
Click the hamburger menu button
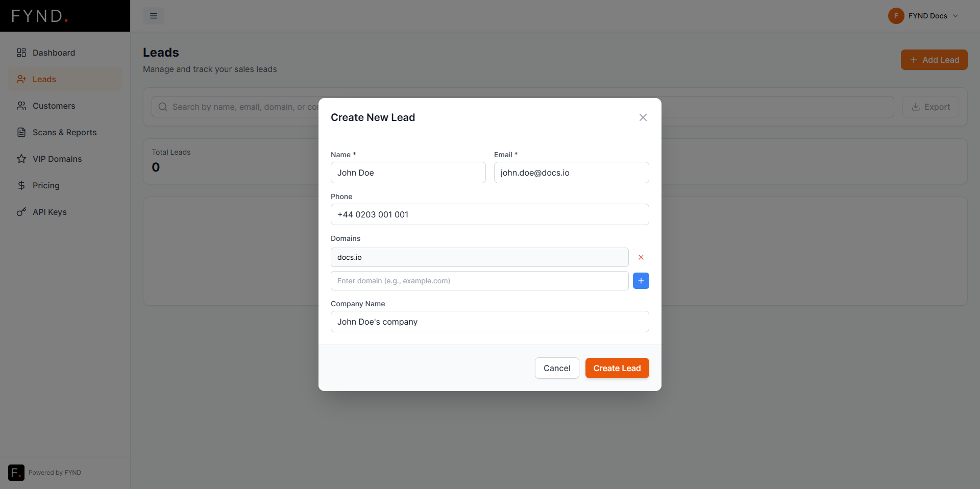(x=153, y=16)
